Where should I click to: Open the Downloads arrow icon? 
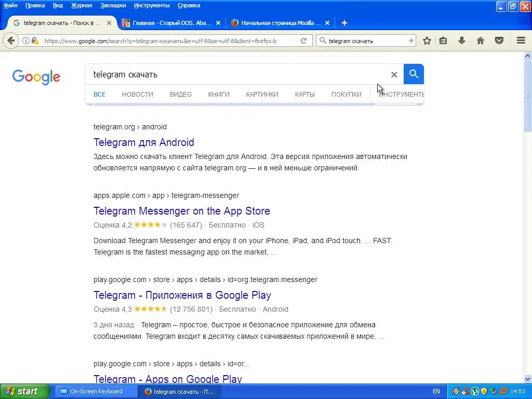(x=461, y=41)
